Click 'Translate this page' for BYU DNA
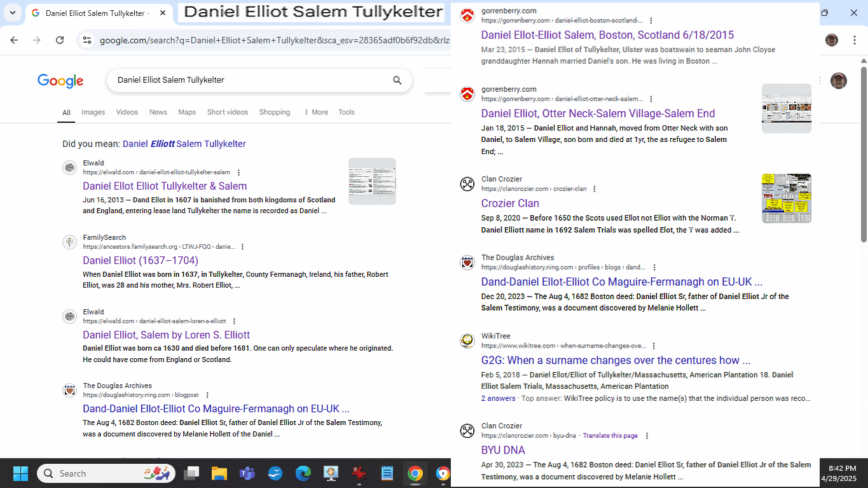Screen dimensions: 868x488 (x=610, y=436)
